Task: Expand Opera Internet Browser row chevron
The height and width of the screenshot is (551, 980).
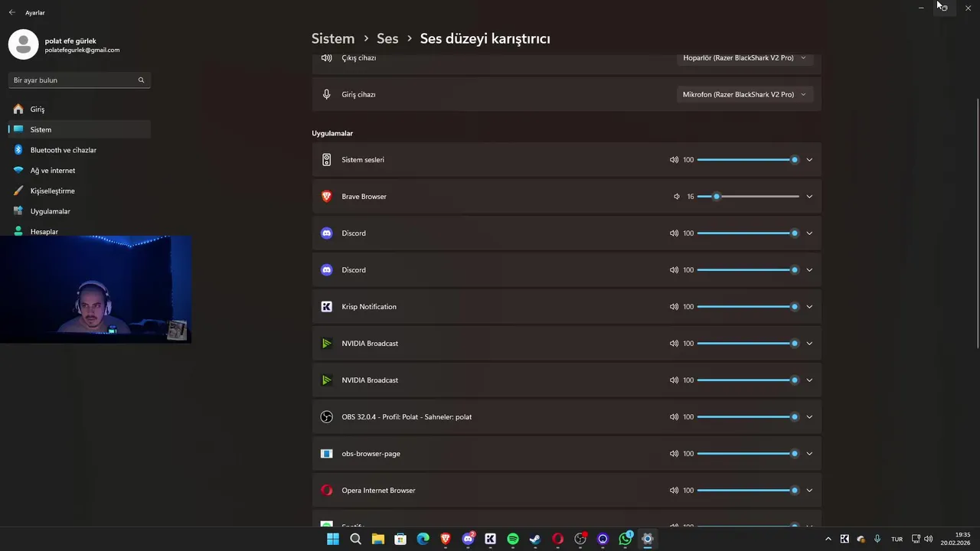Action: click(809, 491)
